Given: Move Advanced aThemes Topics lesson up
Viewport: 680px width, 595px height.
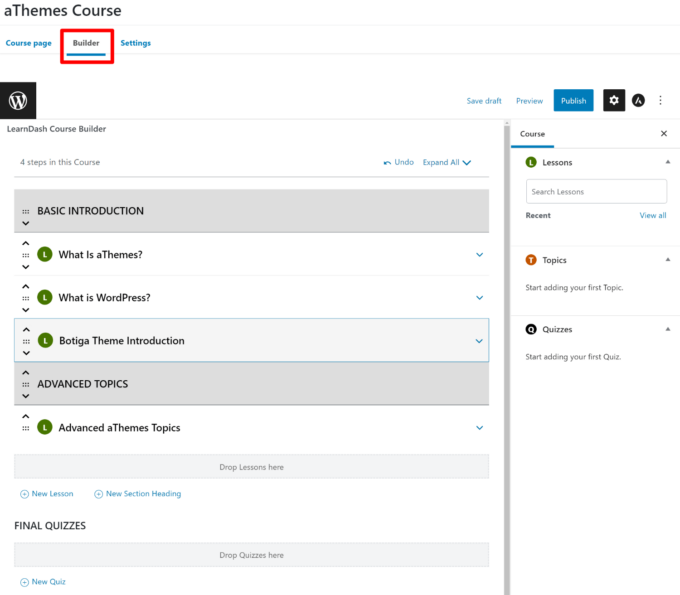Looking at the screenshot, I should tap(26, 416).
